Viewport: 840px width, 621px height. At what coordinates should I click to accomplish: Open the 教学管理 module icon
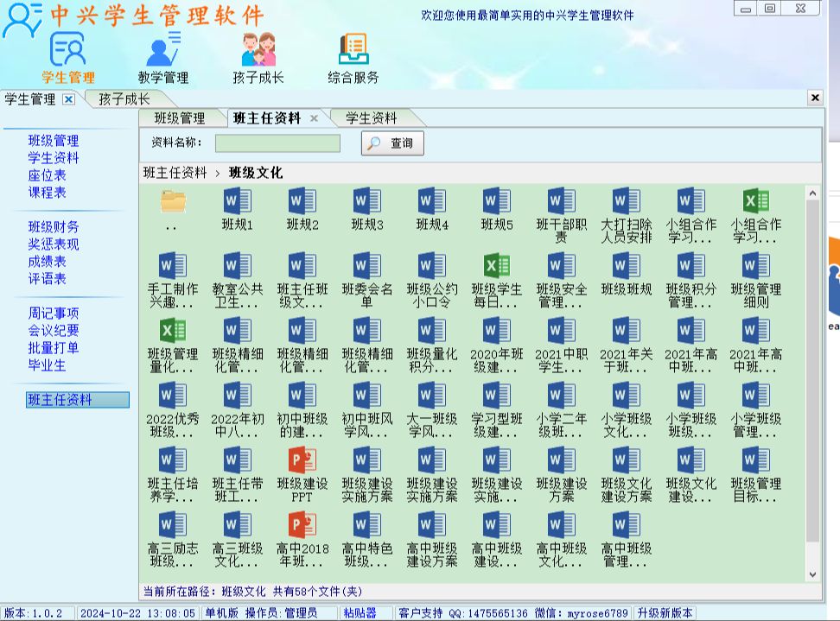click(x=164, y=52)
